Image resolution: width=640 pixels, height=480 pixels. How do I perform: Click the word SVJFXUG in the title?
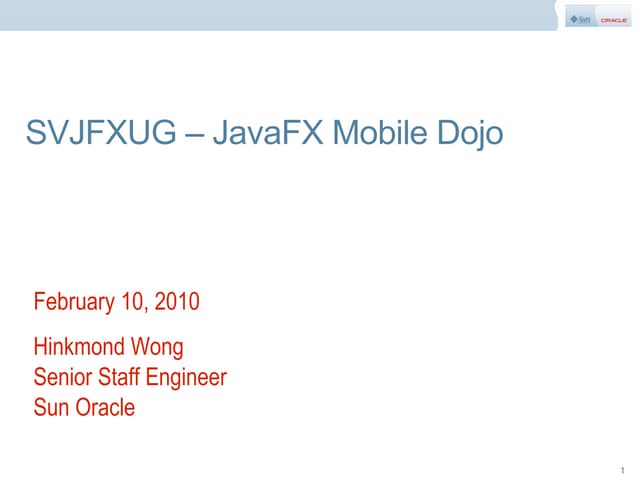(x=99, y=134)
